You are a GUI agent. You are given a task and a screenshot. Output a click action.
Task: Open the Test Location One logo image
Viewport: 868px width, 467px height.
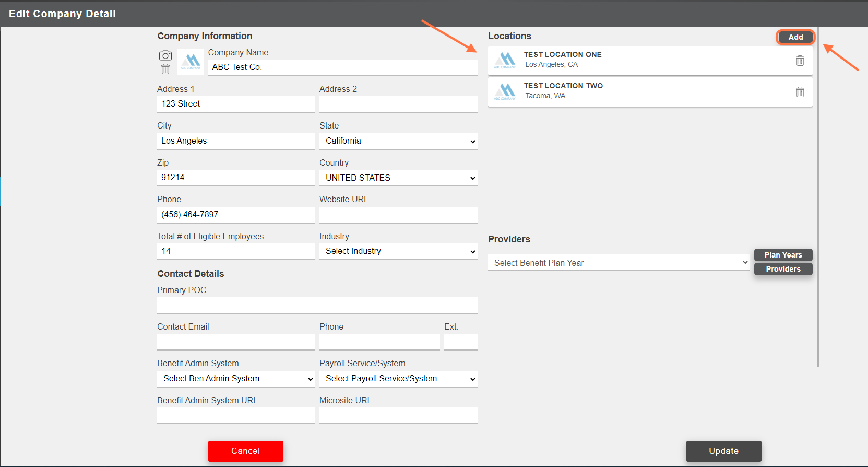(x=505, y=61)
